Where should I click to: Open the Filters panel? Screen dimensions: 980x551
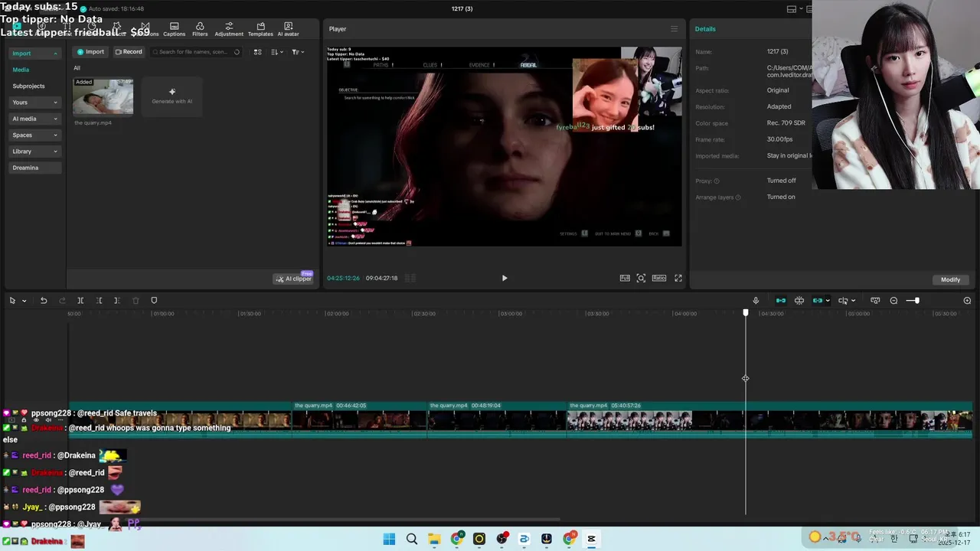(x=200, y=29)
